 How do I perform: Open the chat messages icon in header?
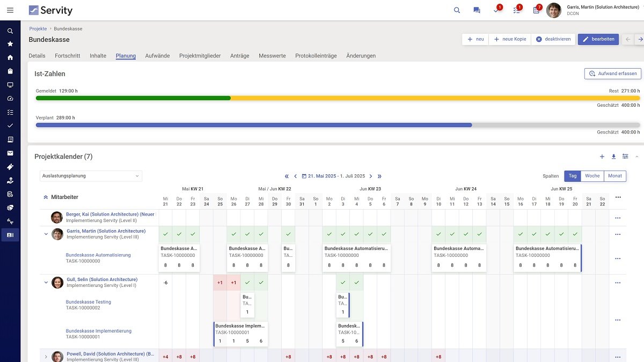pos(477,10)
